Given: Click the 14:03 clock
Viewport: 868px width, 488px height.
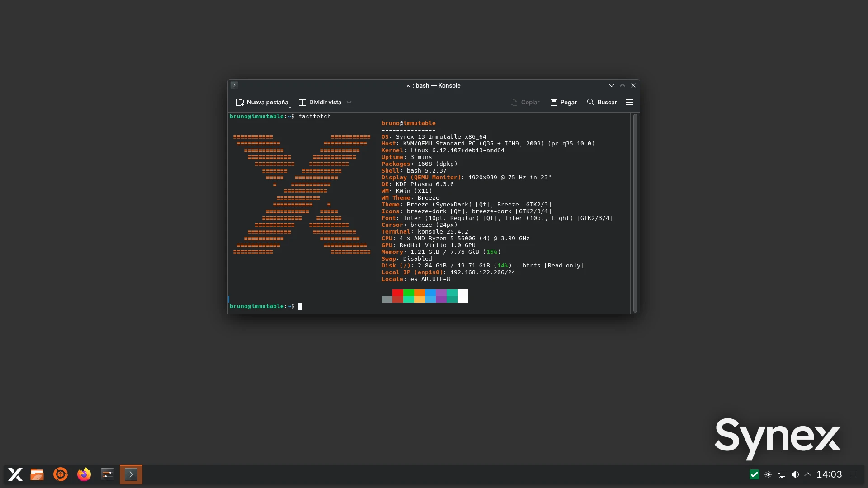Looking at the screenshot, I should [829, 474].
